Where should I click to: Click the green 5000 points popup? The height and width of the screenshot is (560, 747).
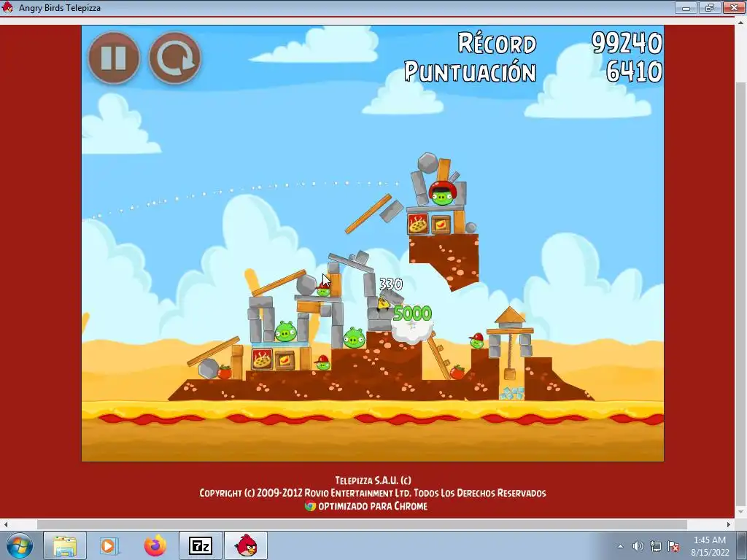point(413,314)
